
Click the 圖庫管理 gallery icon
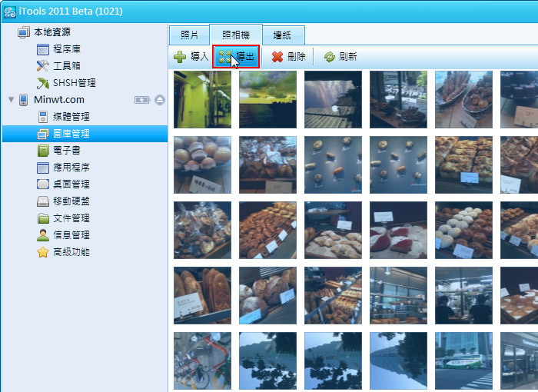click(43, 134)
